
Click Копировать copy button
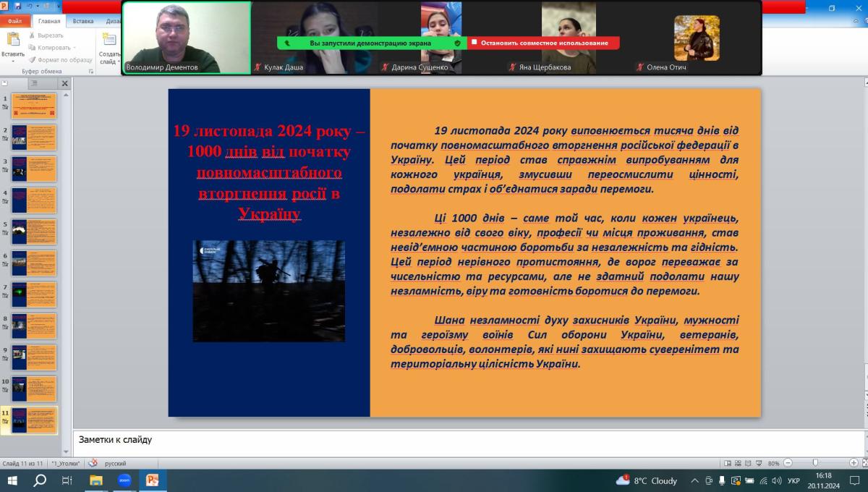click(x=51, y=47)
